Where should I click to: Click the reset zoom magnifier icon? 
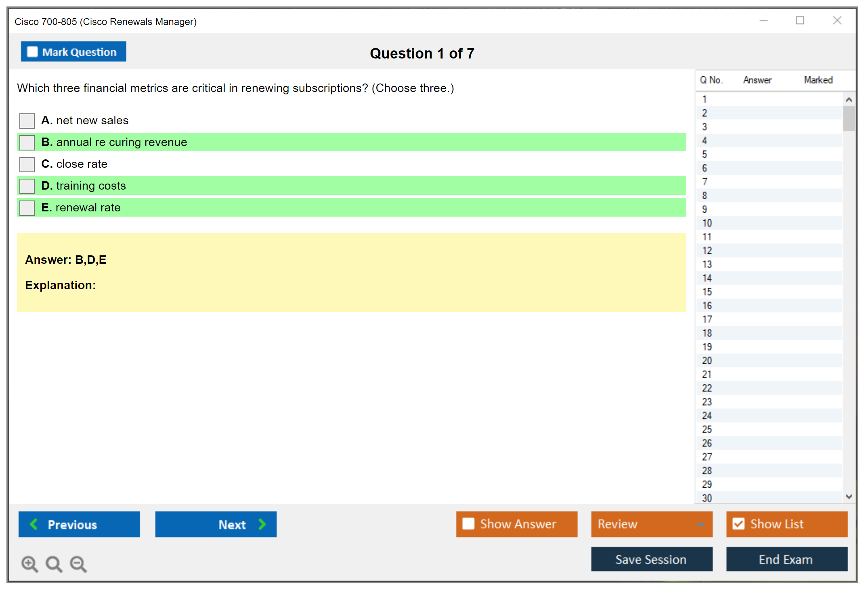(54, 564)
